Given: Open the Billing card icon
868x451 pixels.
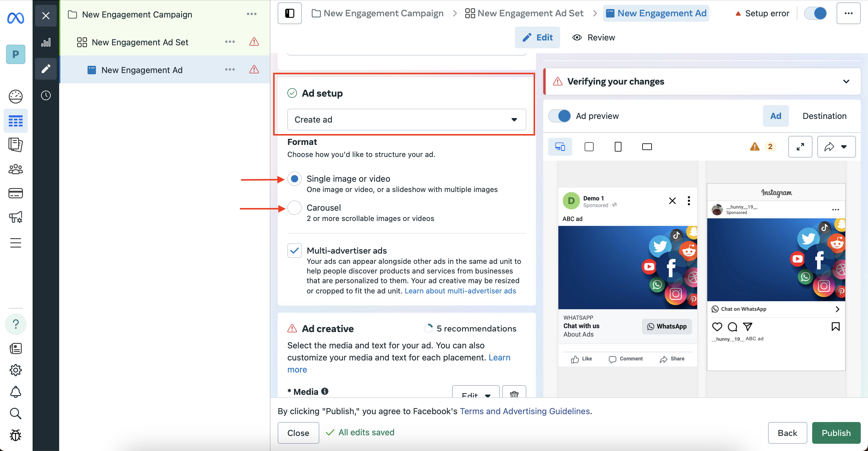Looking at the screenshot, I should tap(15, 194).
